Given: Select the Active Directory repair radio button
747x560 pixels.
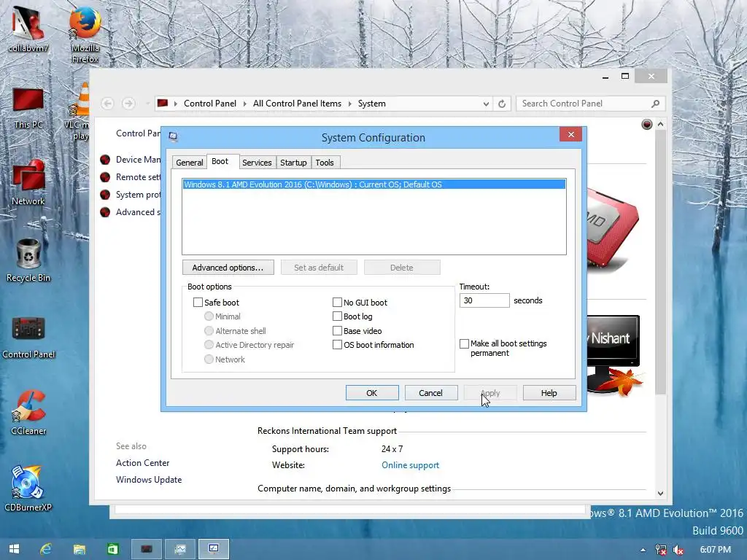Looking at the screenshot, I should (209, 345).
